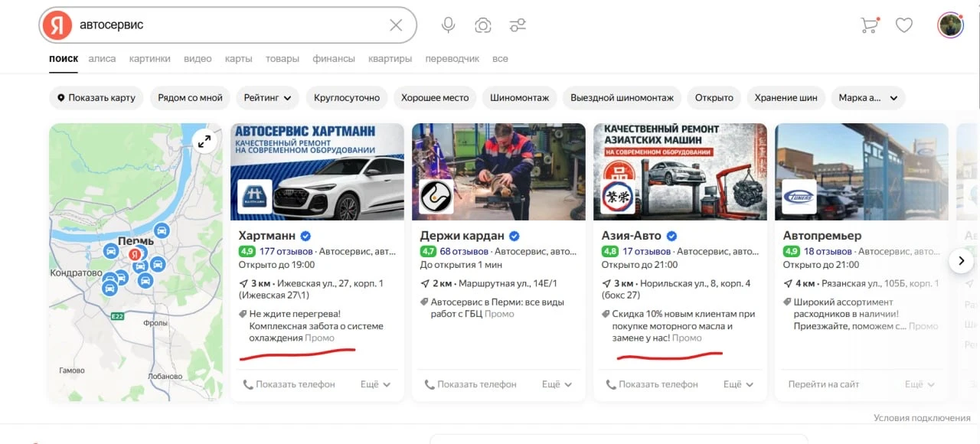This screenshot has height=444, width=980.
Task: Open Держи кардан photo of mechanic
Action: 498,171
